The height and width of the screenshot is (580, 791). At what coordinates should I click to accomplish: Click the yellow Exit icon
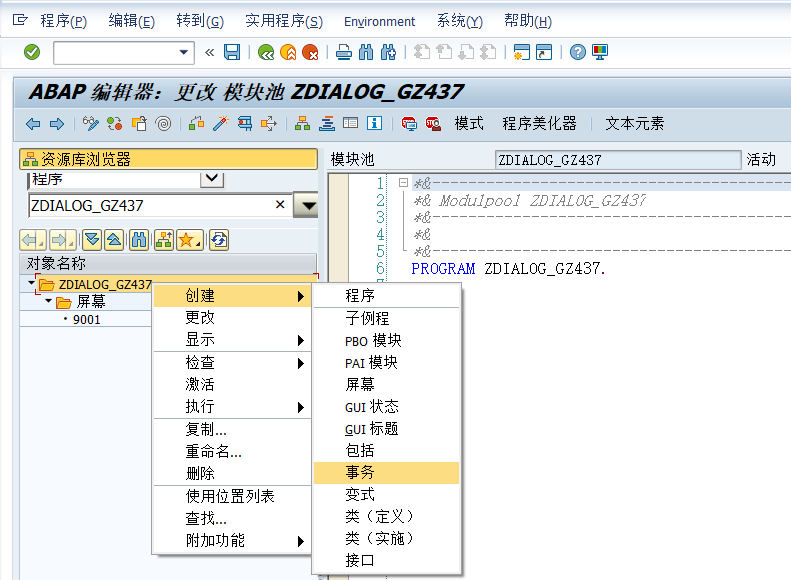[x=288, y=52]
